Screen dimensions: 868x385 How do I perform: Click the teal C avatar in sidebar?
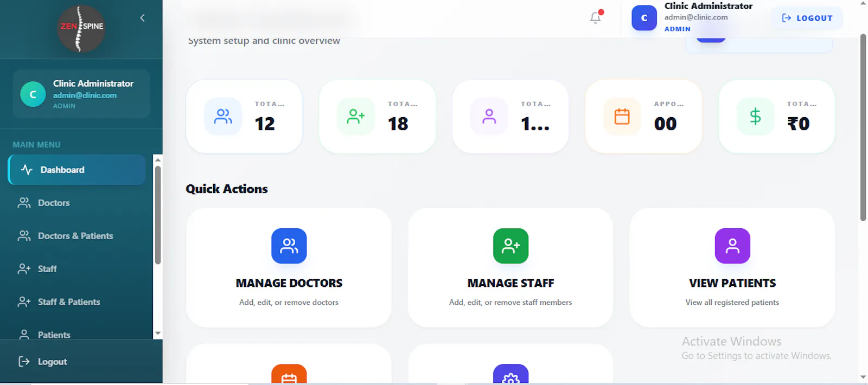tap(33, 94)
